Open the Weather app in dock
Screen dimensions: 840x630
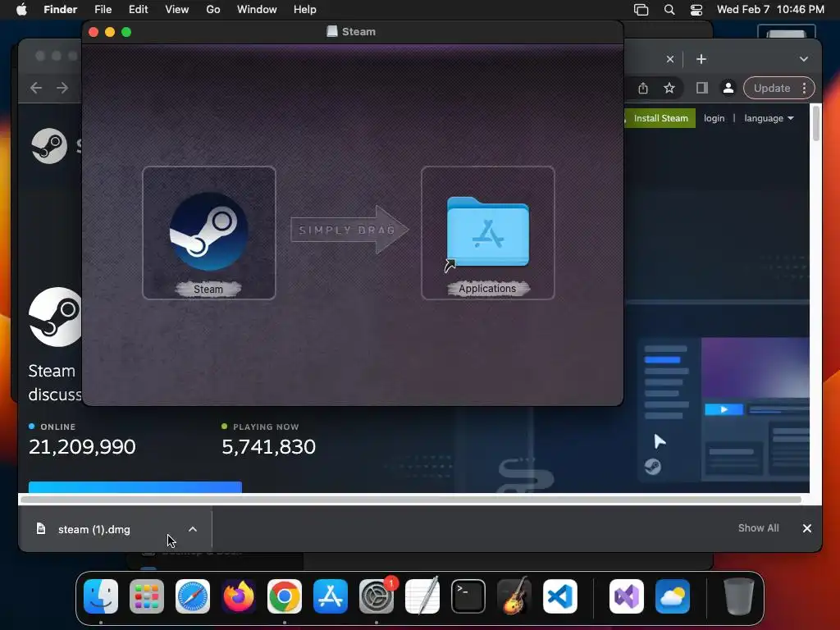tap(673, 596)
